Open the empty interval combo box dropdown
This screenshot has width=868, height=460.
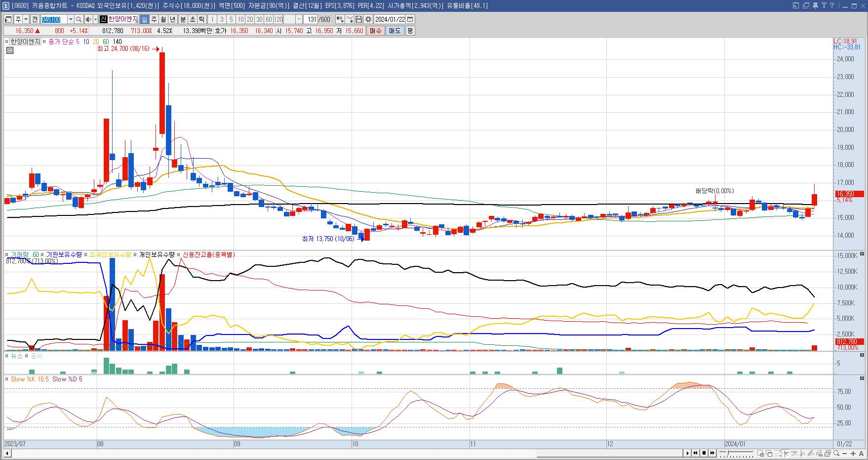pos(298,19)
